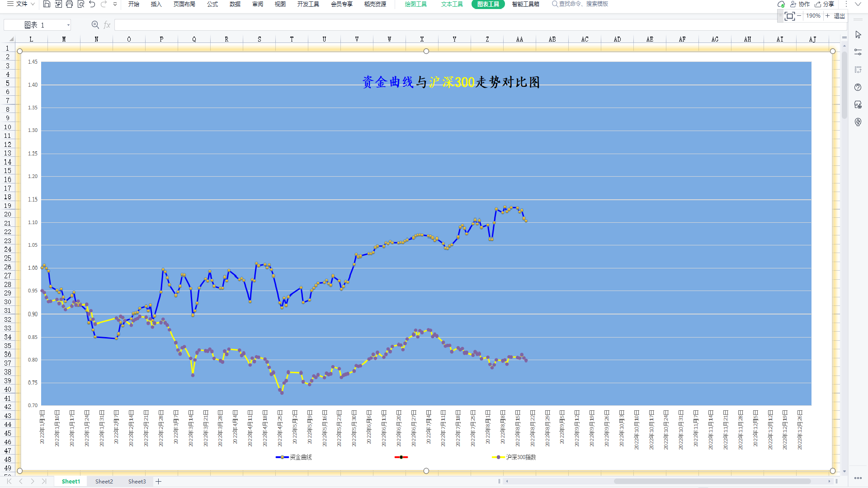The width and height of the screenshot is (868, 488).
Task: Click the cloud sync status icon
Action: click(x=781, y=4)
